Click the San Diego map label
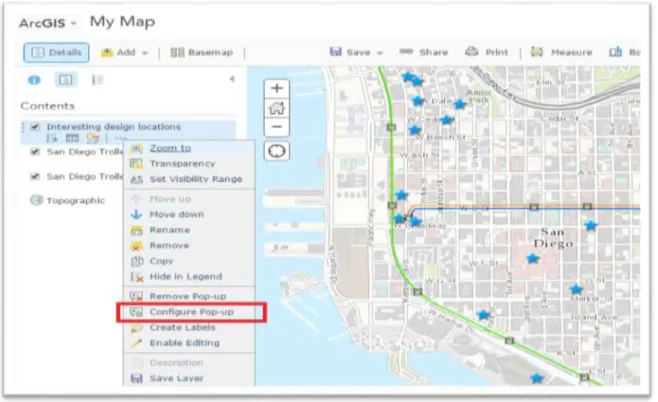The height and width of the screenshot is (402, 658). click(x=554, y=238)
